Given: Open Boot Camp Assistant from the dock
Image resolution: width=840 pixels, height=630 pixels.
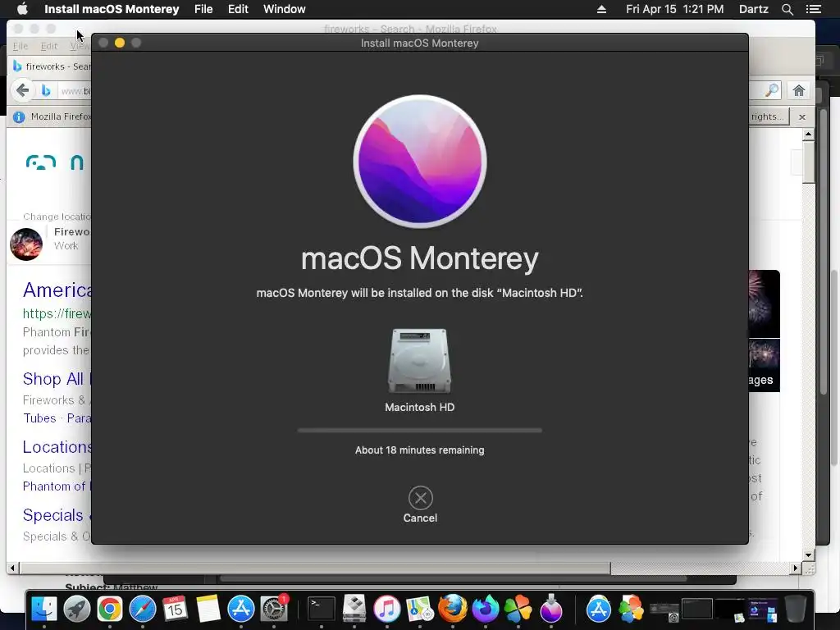Looking at the screenshot, I should pos(354,609).
